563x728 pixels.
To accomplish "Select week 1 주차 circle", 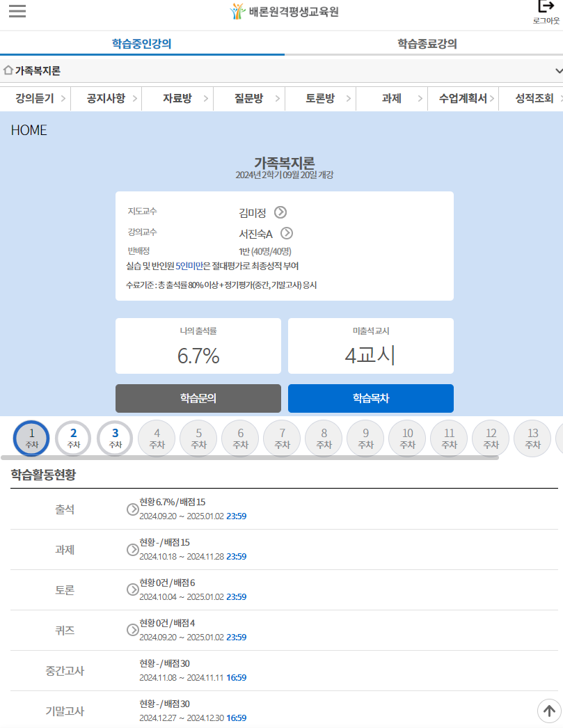I will (x=31, y=438).
